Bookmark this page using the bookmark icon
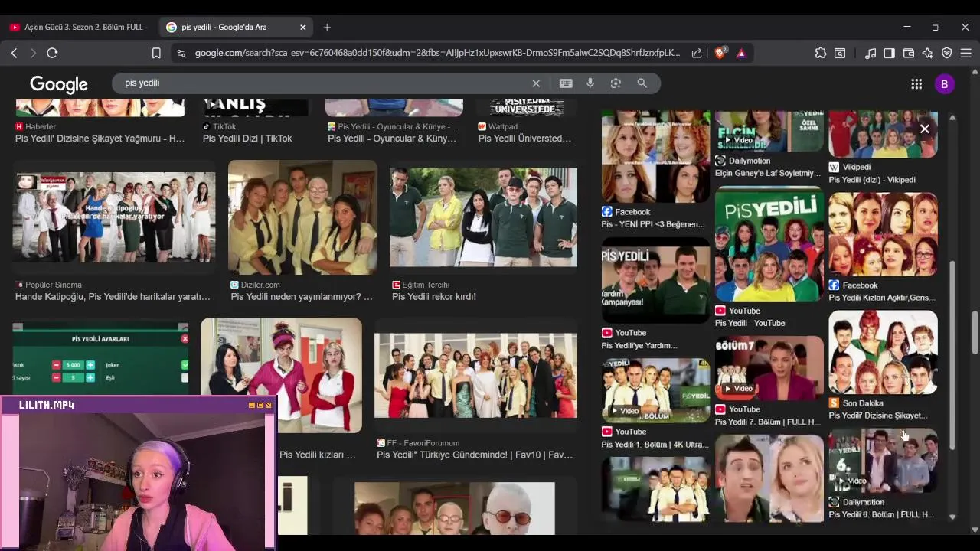The image size is (980, 551). (x=156, y=53)
